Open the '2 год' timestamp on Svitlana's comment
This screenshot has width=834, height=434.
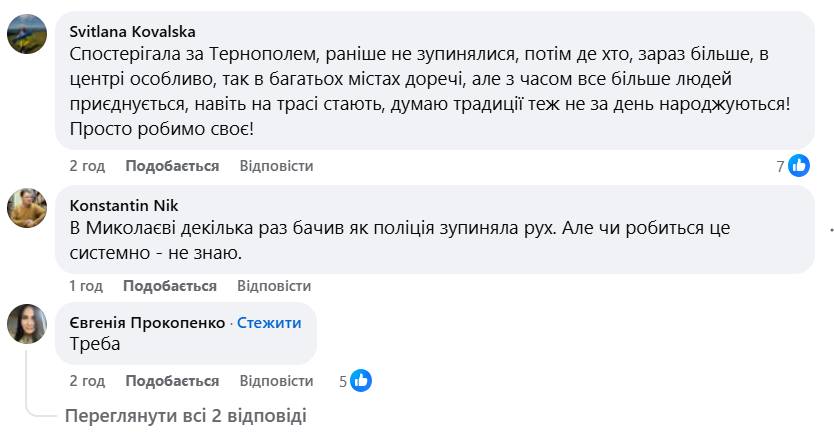tap(87, 166)
